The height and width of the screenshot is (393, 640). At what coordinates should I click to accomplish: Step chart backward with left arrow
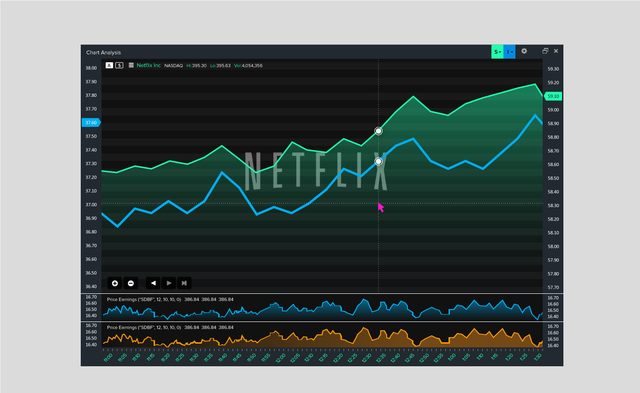click(x=153, y=283)
